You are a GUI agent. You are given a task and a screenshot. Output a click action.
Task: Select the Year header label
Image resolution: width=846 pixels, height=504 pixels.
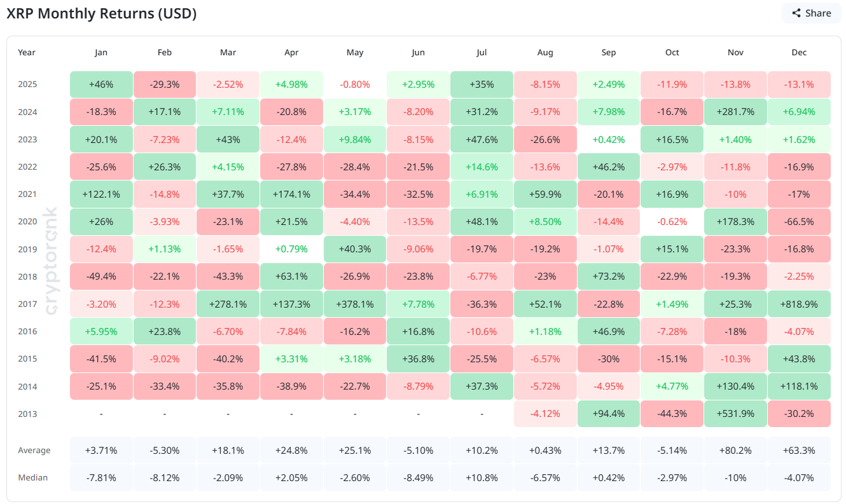(x=27, y=52)
